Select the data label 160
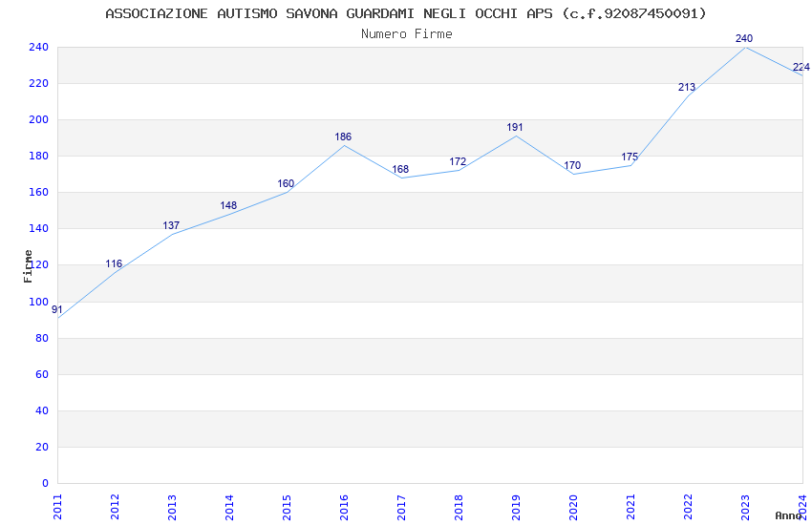Image resolution: width=812 pixels, height=525 pixels. tap(286, 183)
